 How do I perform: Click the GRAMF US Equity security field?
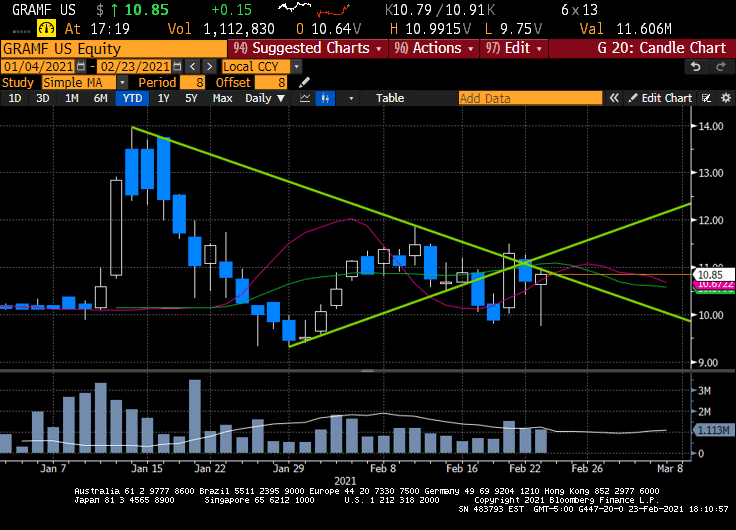pos(114,49)
